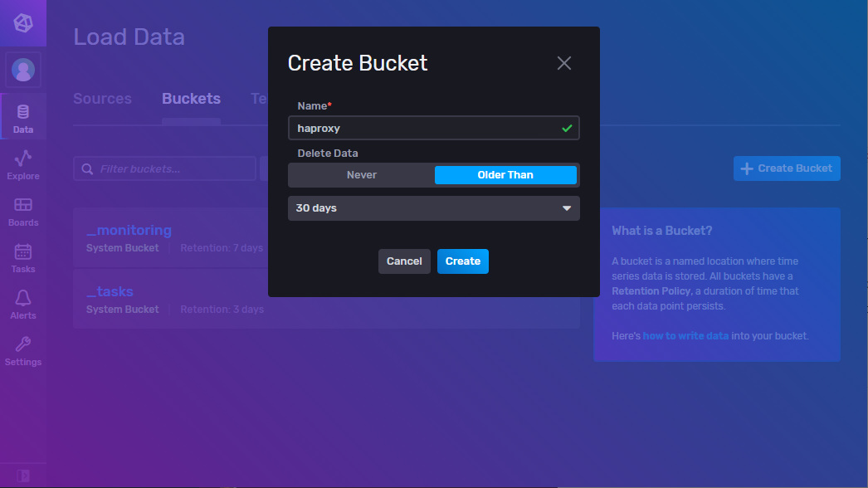The image size is (868, 488).
Task: Click the green name validation checkmark
Action: pyautogui.click(x=567, y=128)
